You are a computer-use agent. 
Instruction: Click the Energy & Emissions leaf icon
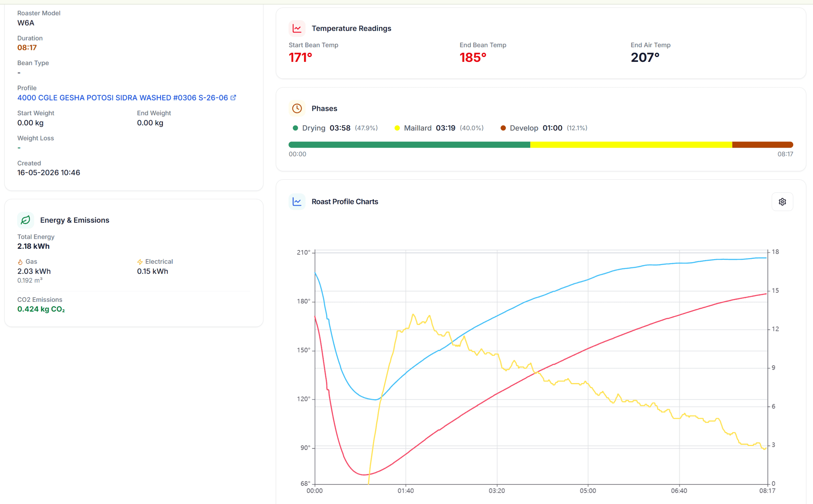(x=25, y=220)
